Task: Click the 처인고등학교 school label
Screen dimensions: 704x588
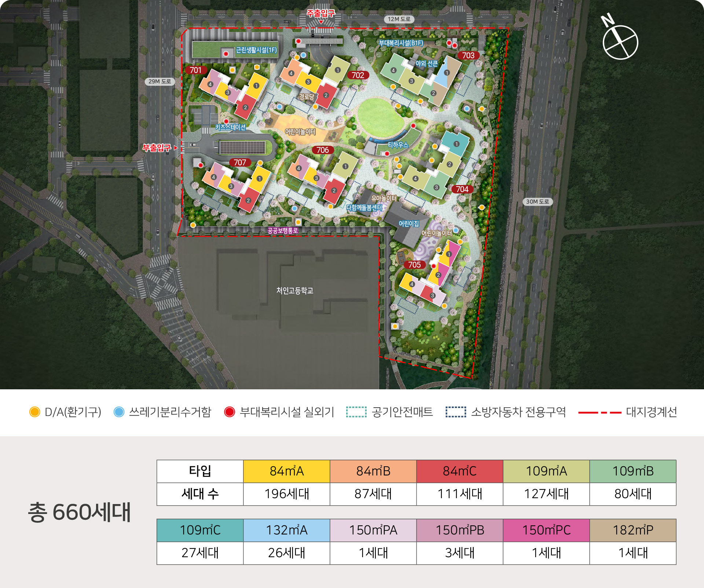Action: click(294, 291)
